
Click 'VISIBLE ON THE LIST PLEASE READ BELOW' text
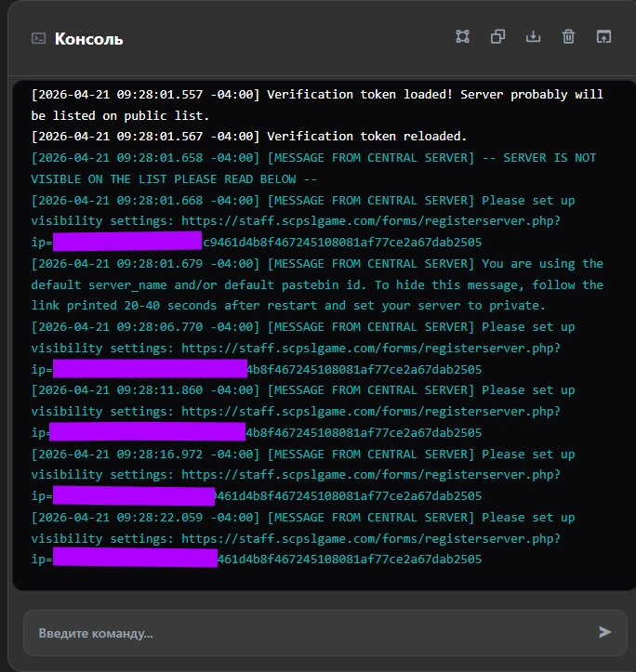pyautogui.click(x=164, y=179)
